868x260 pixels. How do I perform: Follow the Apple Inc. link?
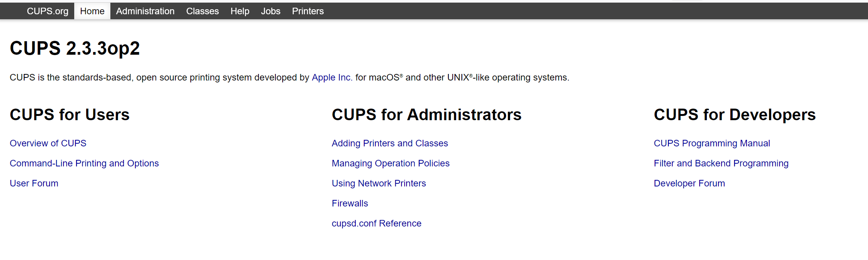pos(331,77)
